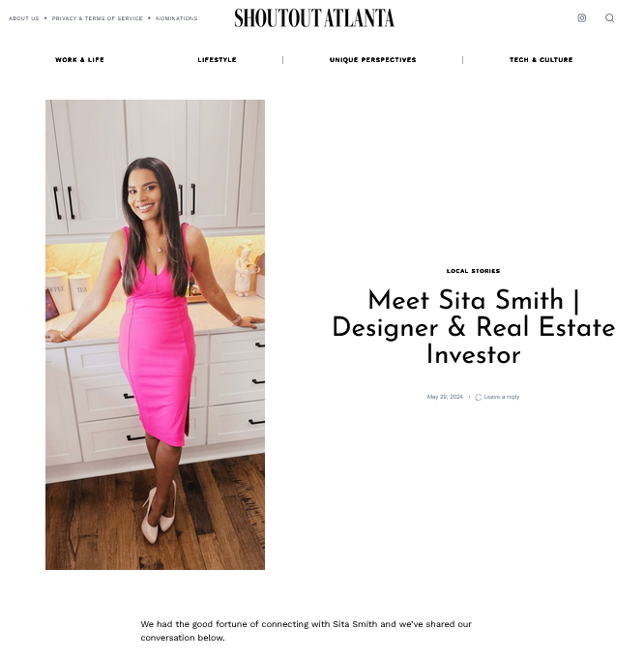Click the divider between Lifestyle and Unique Perspectives
Screen dimensions: 644x659
click(x=282, y=60)
